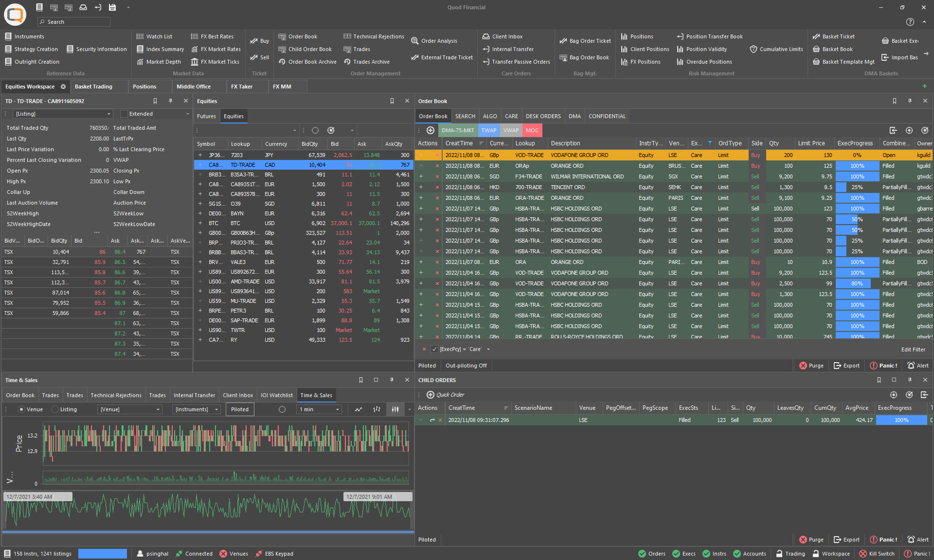Open Client Inbox

point(503,36)
